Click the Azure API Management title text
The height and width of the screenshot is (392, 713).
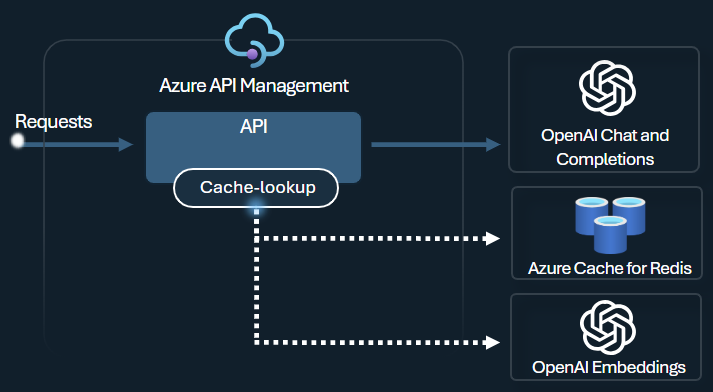pos(254,85)
